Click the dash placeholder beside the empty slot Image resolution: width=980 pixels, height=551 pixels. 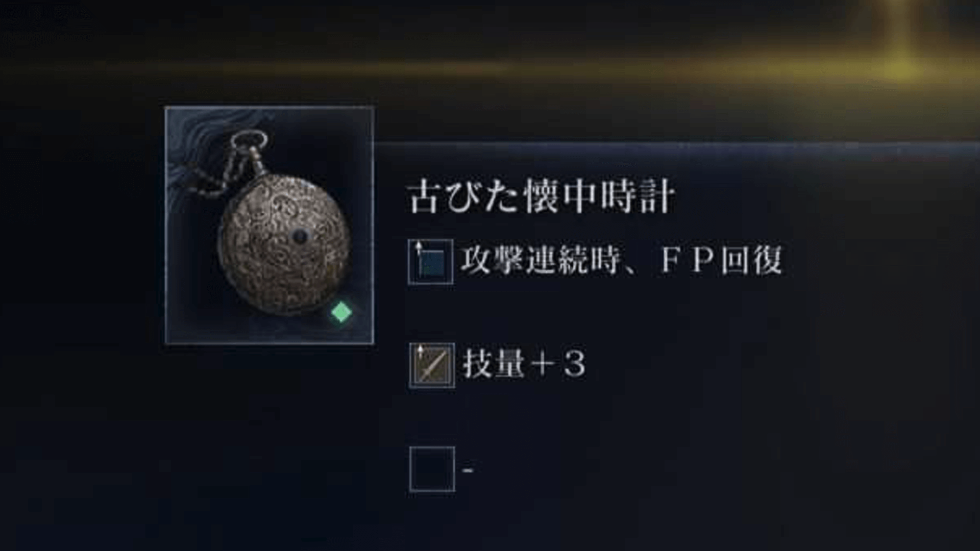tap(468, 469)
